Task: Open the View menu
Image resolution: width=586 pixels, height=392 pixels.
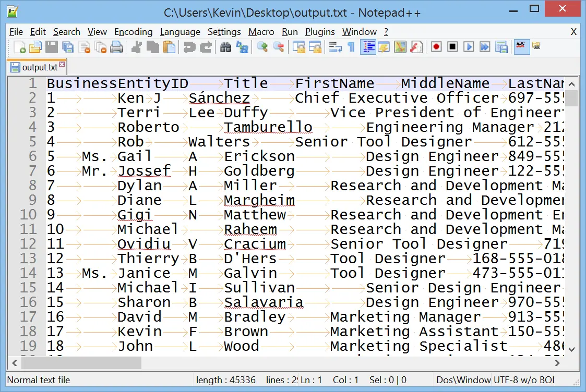Action: click(97, 32)
